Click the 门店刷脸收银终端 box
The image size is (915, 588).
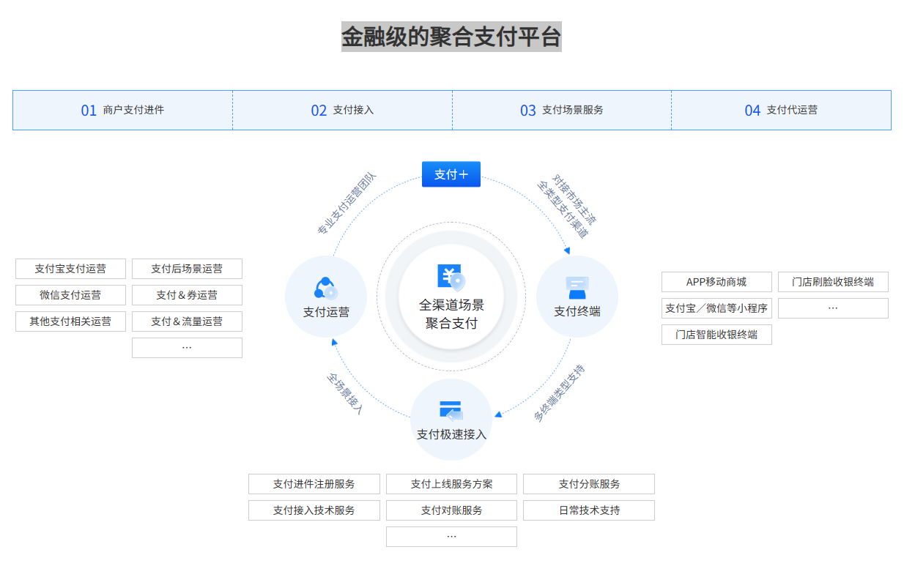tap(833, 282)
